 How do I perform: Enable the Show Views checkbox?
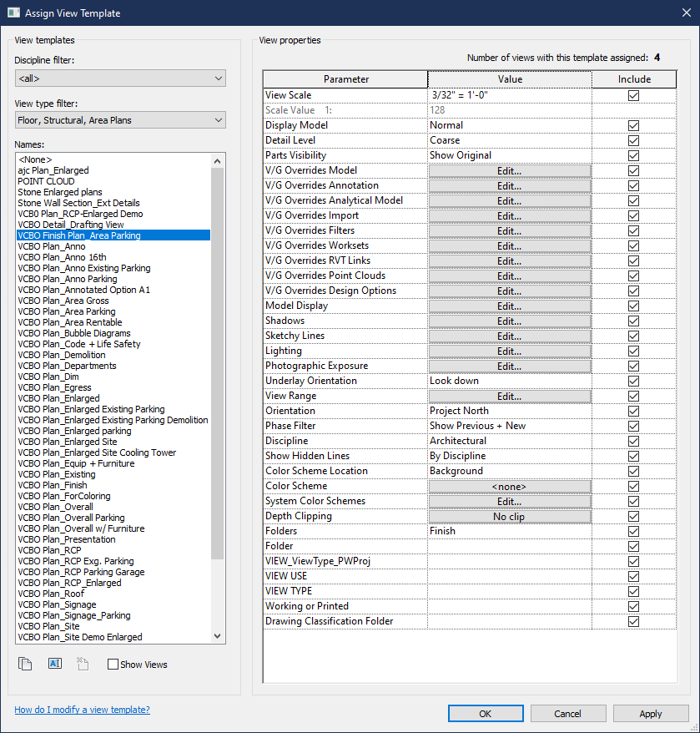[114, 664]
